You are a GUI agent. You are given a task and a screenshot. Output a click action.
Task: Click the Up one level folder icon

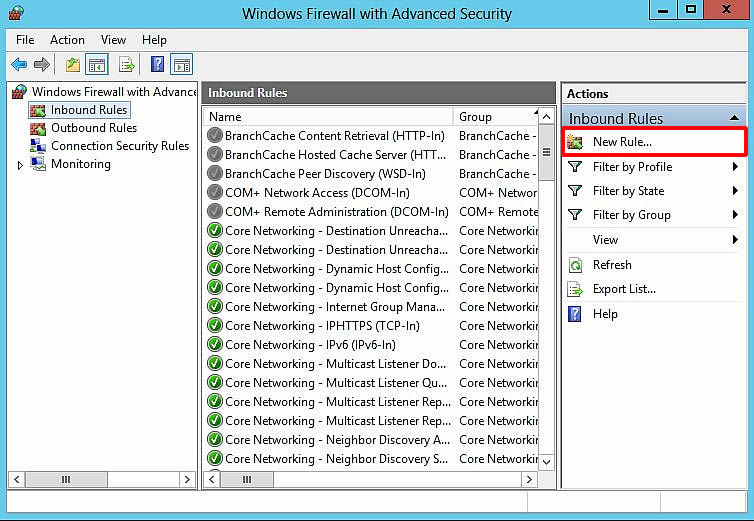point(72,65)
